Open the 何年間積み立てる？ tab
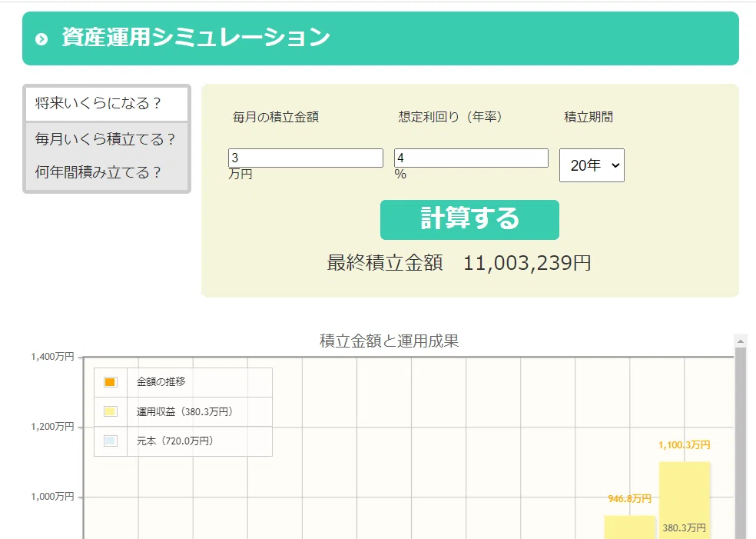The width and height of the screenshot is (756, 539). coord(107,172)
